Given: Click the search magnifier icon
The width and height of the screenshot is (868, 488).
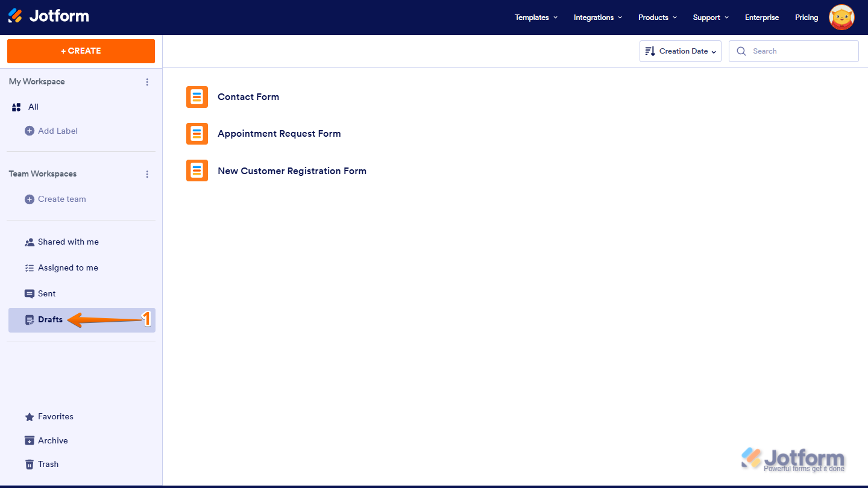Looking at the screenshot, I should pyautogui.click(x=741, y=51).
